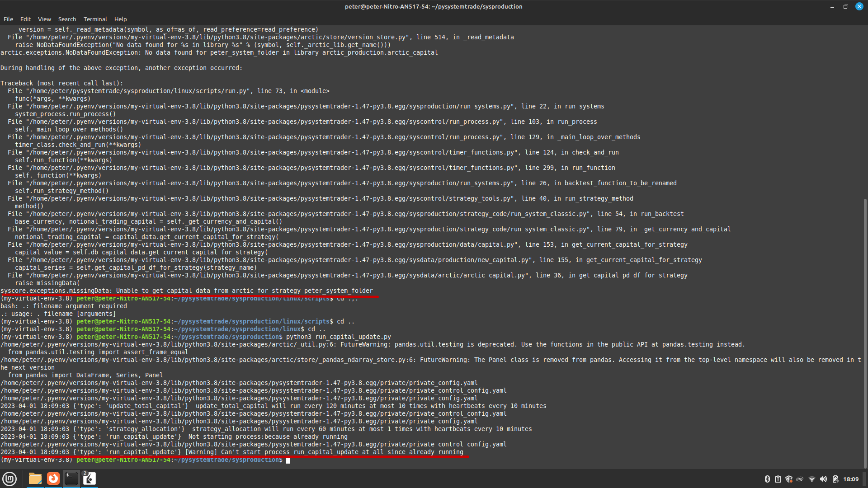Open the Wi-Fi network tray menu
868x488 pixels.
pos(812,479)
